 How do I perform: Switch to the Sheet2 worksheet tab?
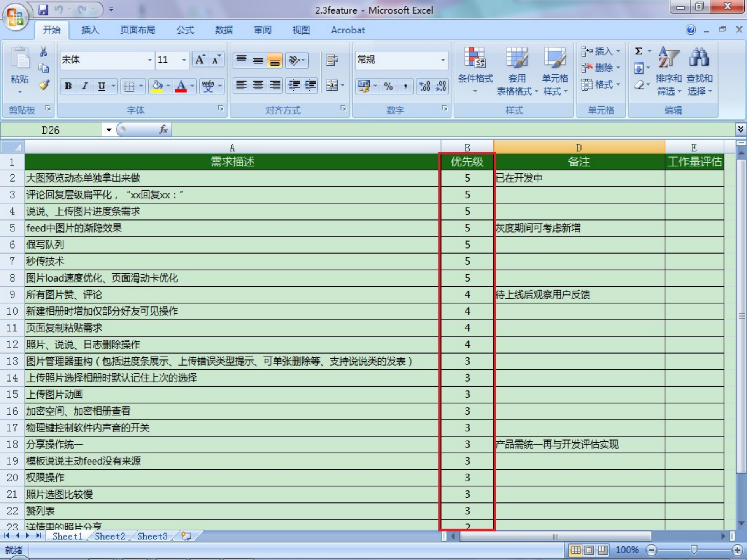tap(110, 536)
